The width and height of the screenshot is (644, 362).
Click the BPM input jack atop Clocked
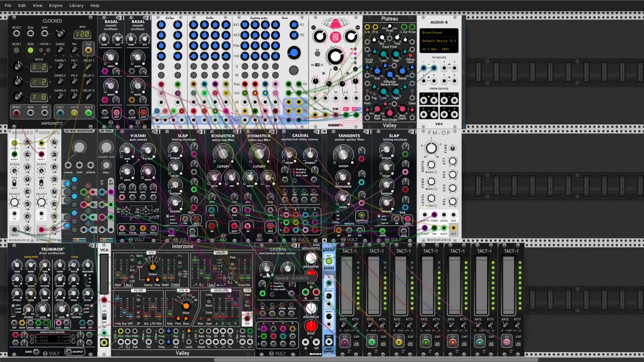tap(45, 34)
